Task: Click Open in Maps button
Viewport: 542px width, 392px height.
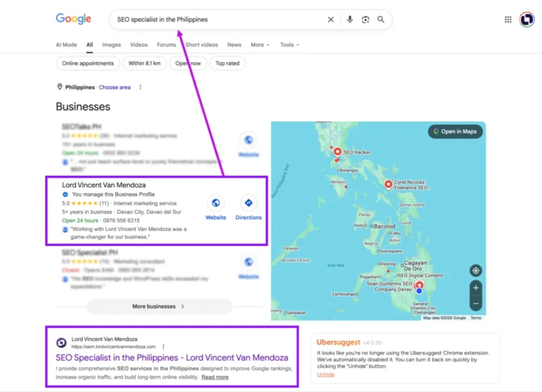Action: 455,131
